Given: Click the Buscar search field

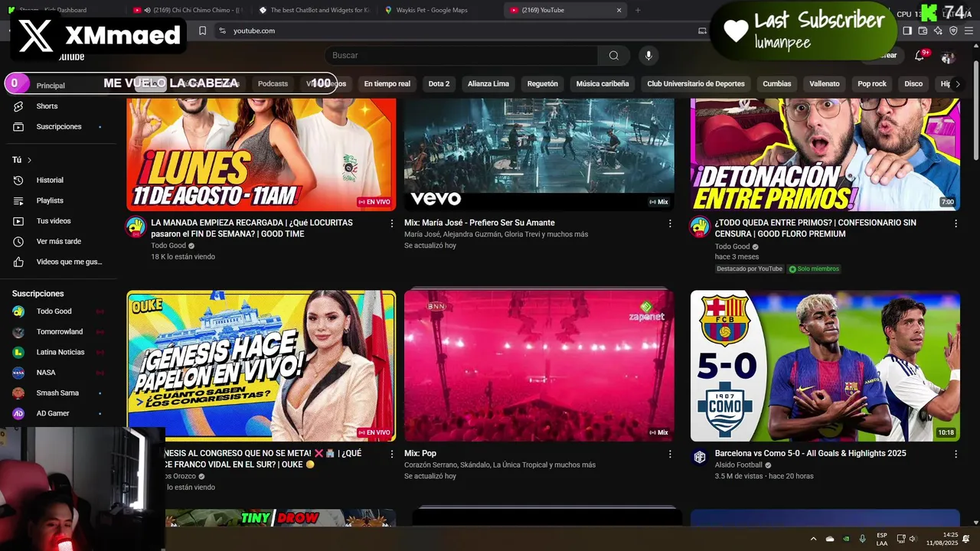Looking at the screenshot, I should tap(461, 55).
